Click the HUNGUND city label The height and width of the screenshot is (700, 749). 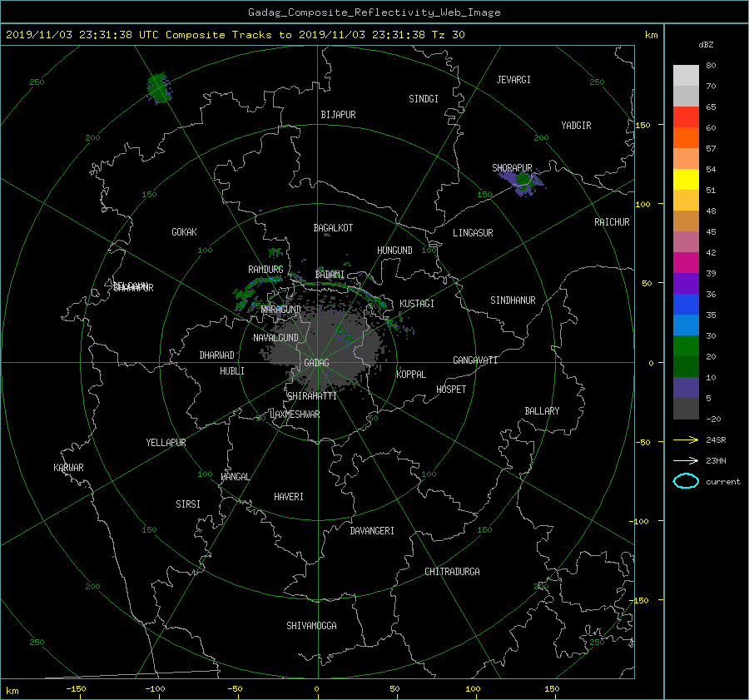(394, 250)
